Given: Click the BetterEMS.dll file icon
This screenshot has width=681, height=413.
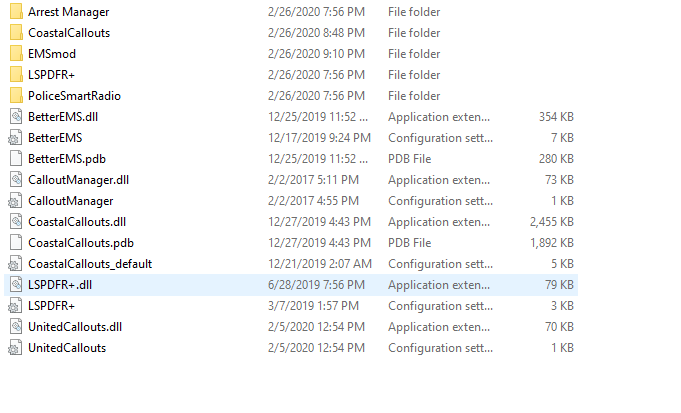Looking at the screenshot, I should [x=15, y=117].
